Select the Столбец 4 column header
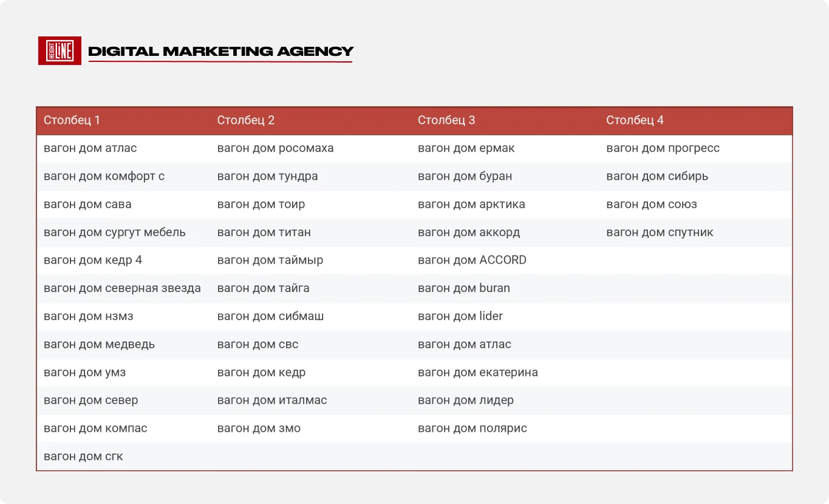Viewport: 829px width, 504px height. coord(635,120)
